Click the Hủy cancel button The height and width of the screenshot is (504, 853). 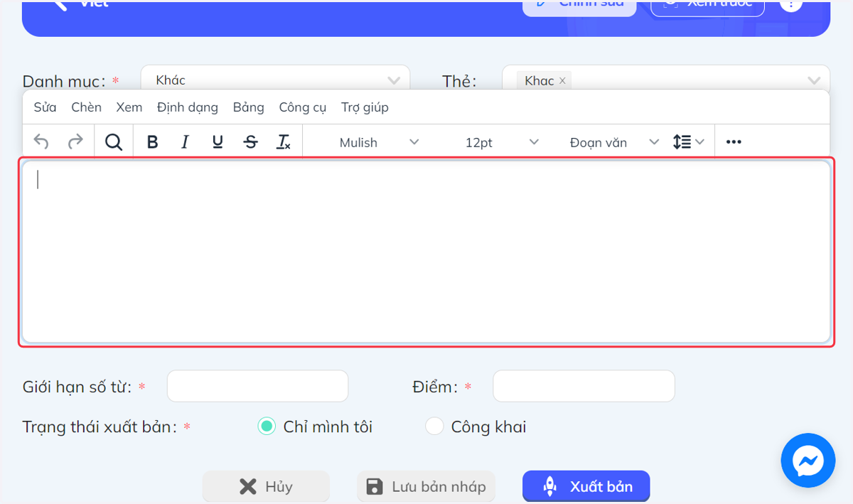[x=266, y=486]
